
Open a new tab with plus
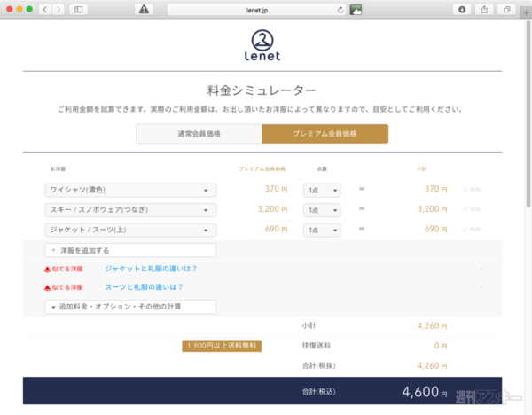point(526,12)
